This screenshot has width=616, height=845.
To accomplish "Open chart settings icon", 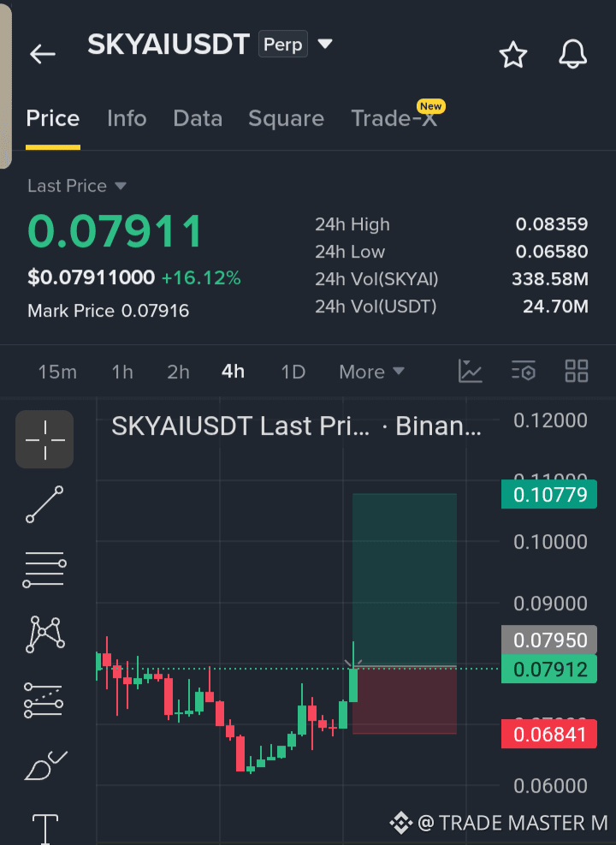I will click(524, 372).
